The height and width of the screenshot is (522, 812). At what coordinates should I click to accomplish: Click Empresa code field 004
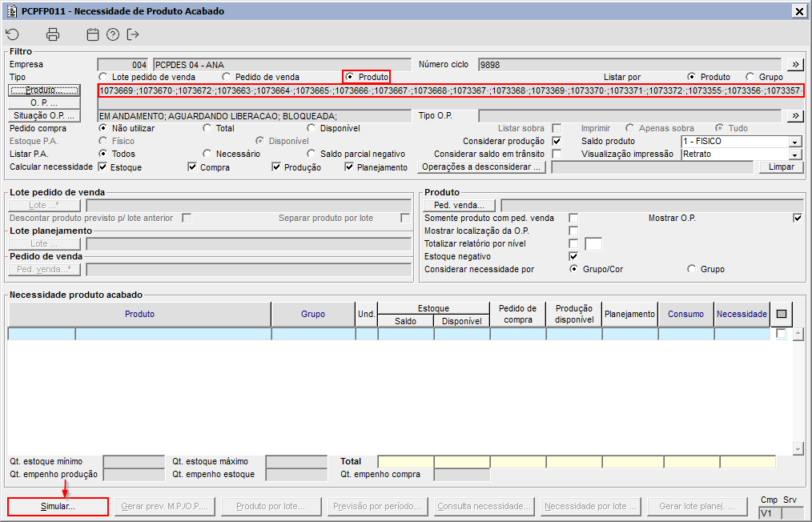[x=123, y=65]
